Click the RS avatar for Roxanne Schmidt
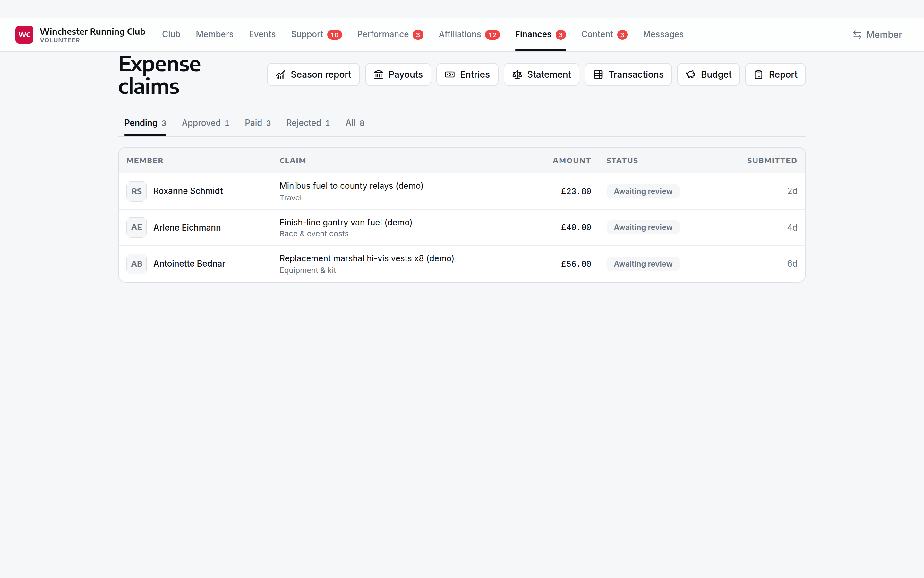Screen dimensions: 924x578 137,191
